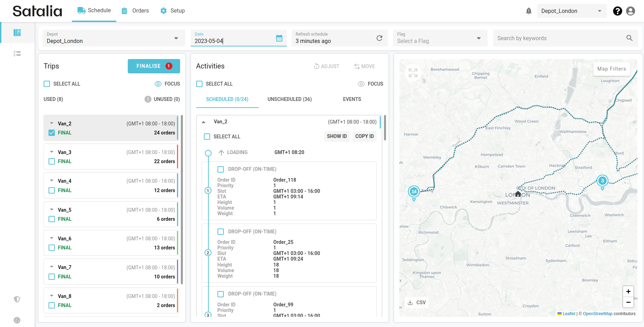Open the help question mark icon
The width and height of the screenshot is (644, 327).
coord(617,11)
